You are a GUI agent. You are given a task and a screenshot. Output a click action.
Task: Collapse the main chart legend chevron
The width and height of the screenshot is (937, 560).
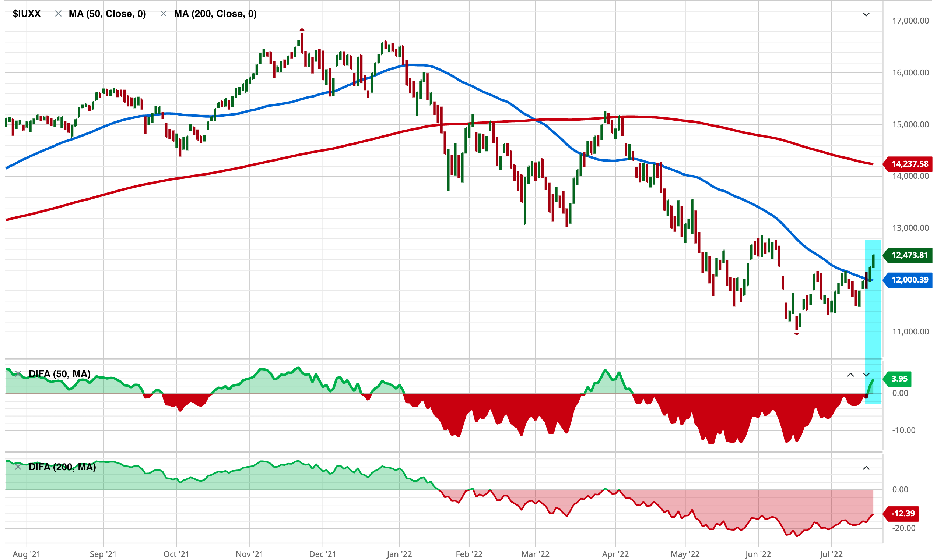pyautogui.click(x=866, y=14)
